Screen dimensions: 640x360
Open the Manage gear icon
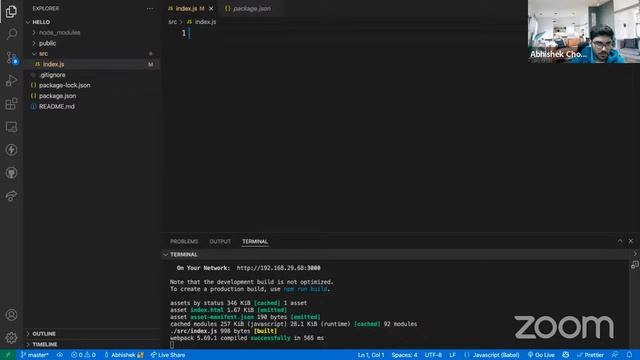click(11, 338)
